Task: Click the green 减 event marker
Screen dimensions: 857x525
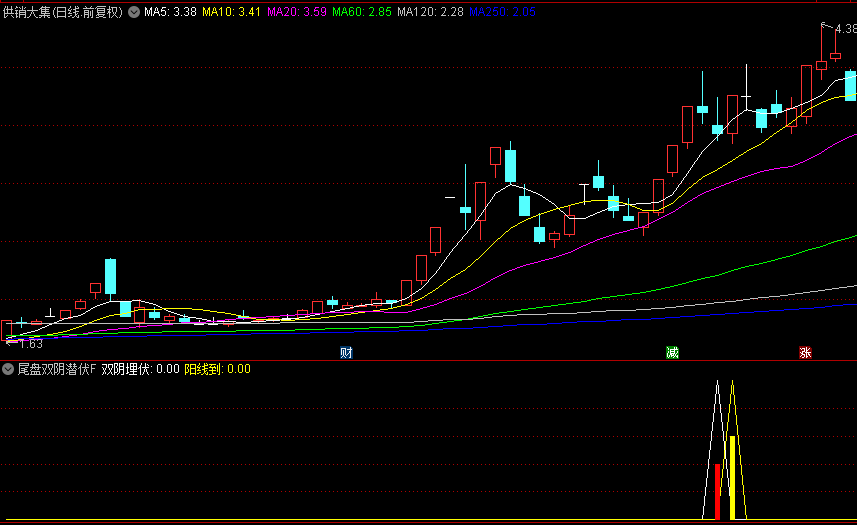Action: pyautogui.click(x=673, y=352)
